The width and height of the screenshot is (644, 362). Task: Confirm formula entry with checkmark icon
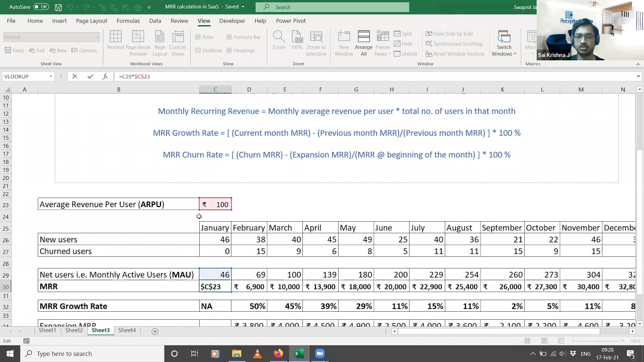pos(90,76)
